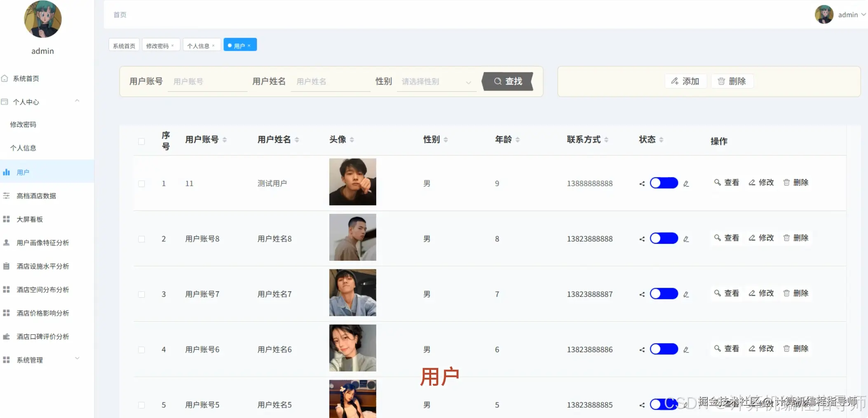Toggle status switch for 测试用户
The image size is (868, 418).
point(664,183)
